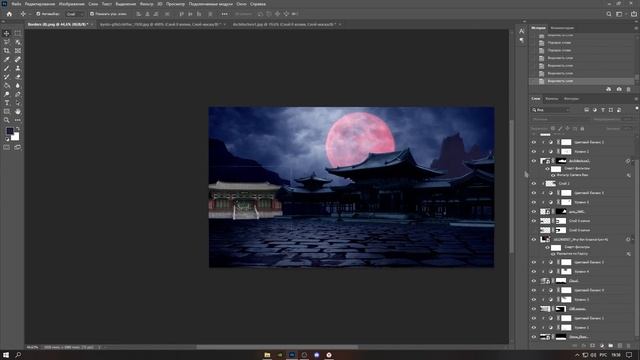Open Layers panel flyout menu
This screenshot has height=360, width=640.
636,99
